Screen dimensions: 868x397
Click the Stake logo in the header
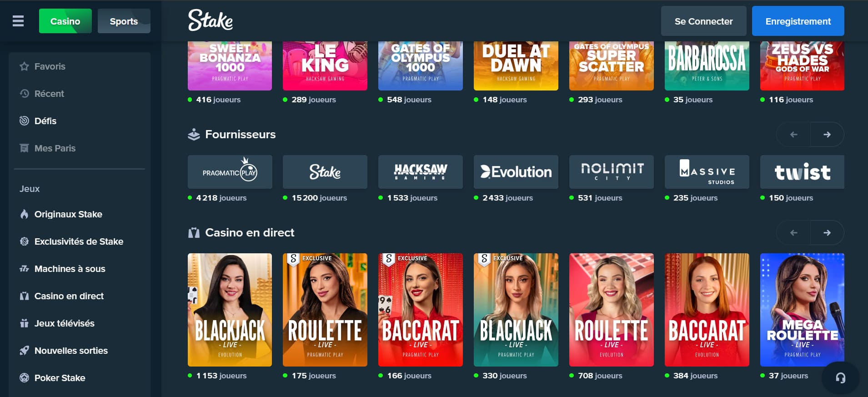211,20
